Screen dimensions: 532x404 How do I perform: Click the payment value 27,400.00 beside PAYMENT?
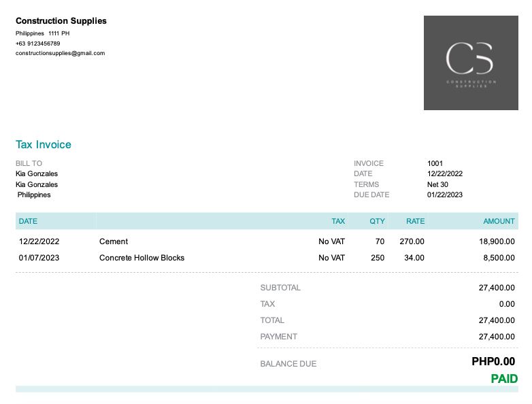(497, 337)
